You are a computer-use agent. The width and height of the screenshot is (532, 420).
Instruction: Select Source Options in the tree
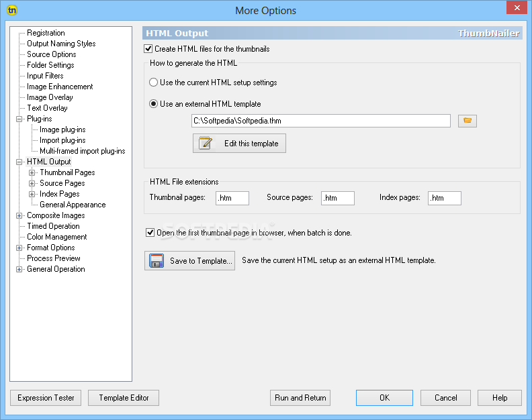[52, 54]
